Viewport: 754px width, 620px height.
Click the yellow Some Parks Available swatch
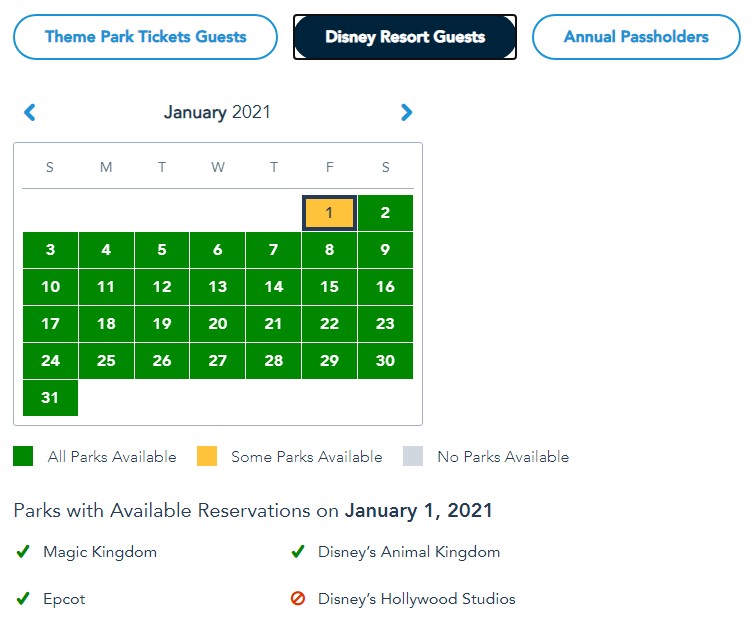pyautogui.click(x=206, y=456)
